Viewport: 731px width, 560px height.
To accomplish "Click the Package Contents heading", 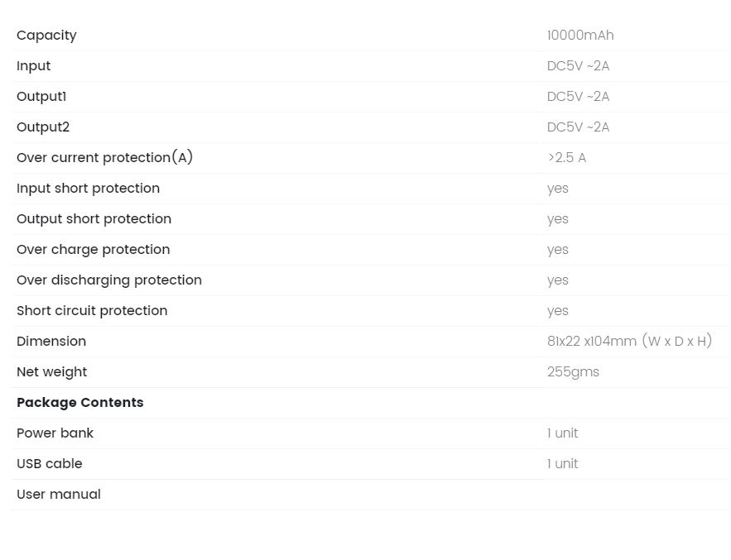I will tap(80, 403).
